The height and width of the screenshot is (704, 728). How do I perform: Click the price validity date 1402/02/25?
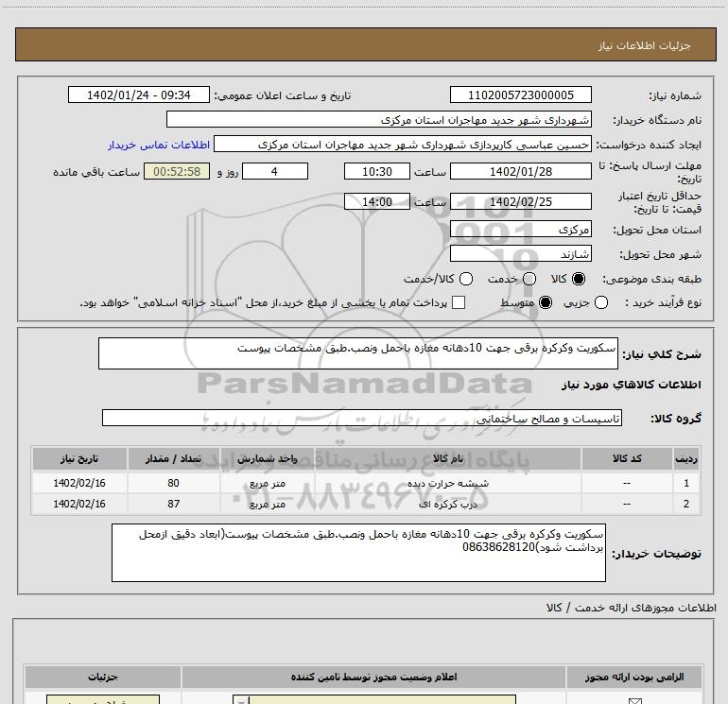coord(520,201)
